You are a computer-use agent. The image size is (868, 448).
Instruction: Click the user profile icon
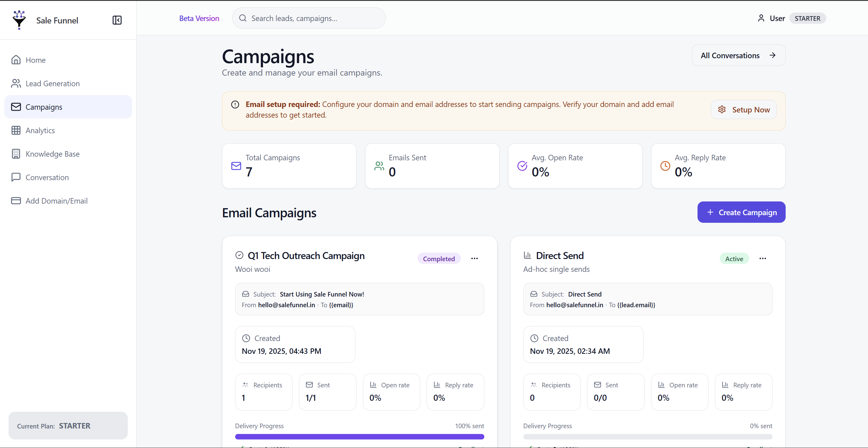[761, 18]
